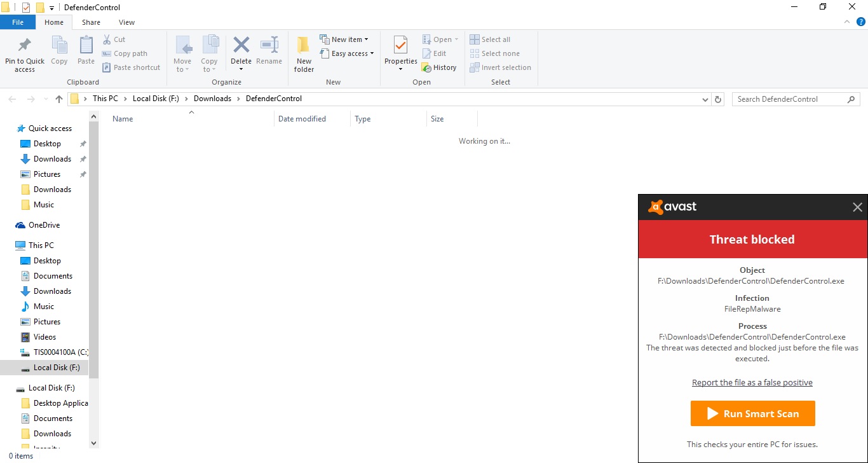
Task: Select This PC in navigation pane
Action: coord(41,245)
